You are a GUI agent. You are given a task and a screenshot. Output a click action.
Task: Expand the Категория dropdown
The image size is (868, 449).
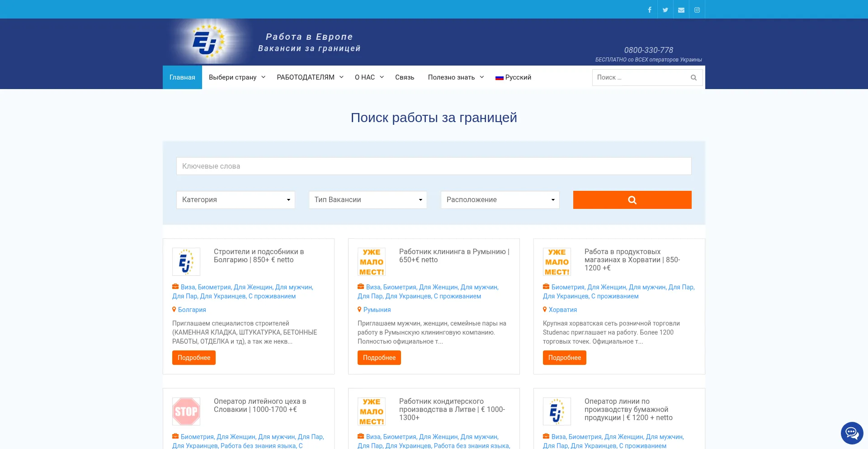[236, 200]
